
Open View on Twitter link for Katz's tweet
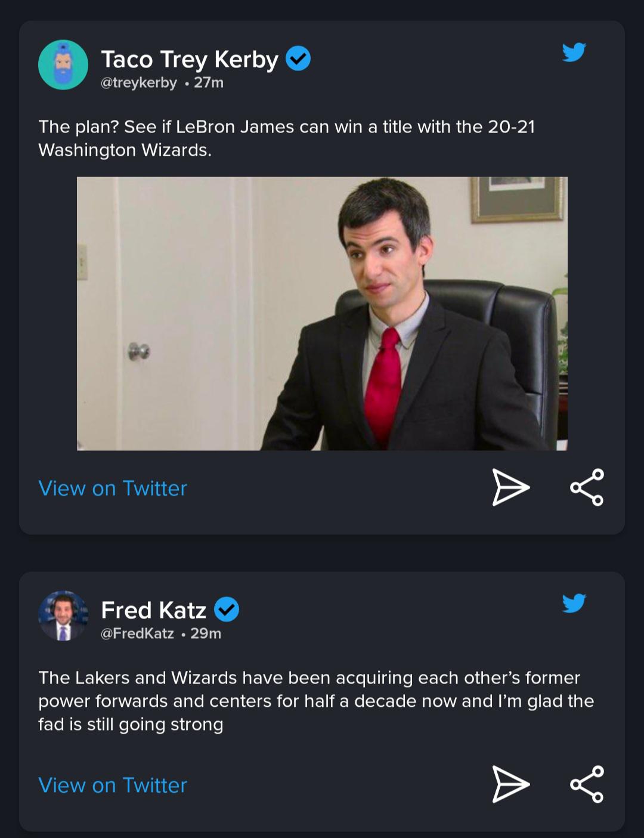113,786
